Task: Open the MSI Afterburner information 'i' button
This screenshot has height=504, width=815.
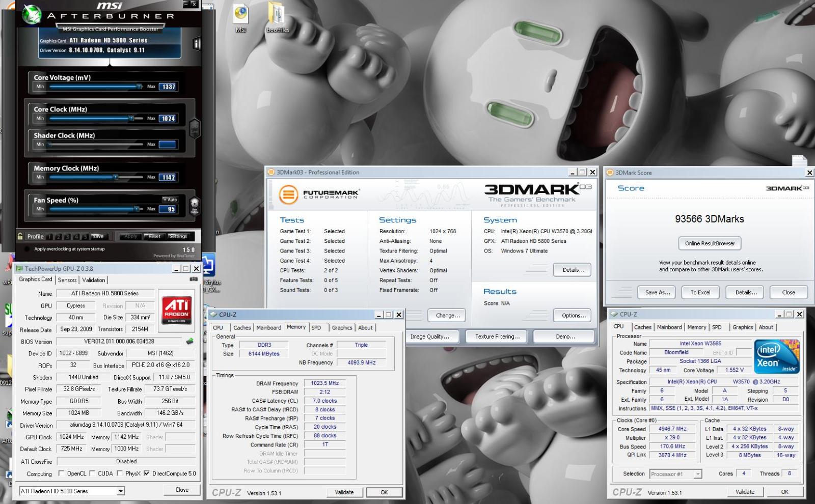Action: (197, 44)
